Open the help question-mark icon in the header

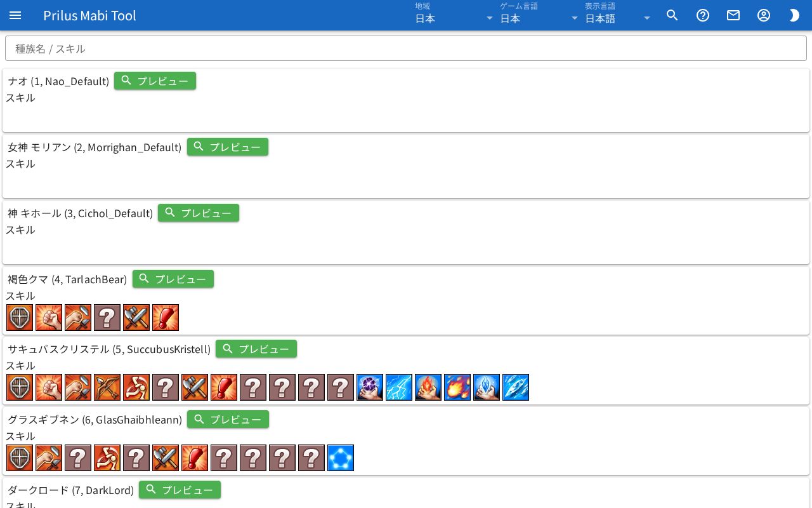(x=703, y=15)
